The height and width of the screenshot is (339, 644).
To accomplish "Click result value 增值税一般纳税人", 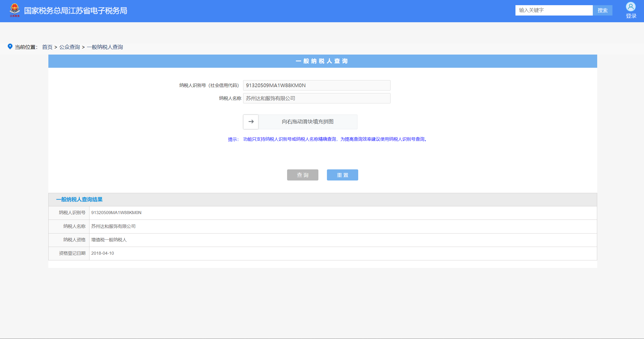I will 109,240.
